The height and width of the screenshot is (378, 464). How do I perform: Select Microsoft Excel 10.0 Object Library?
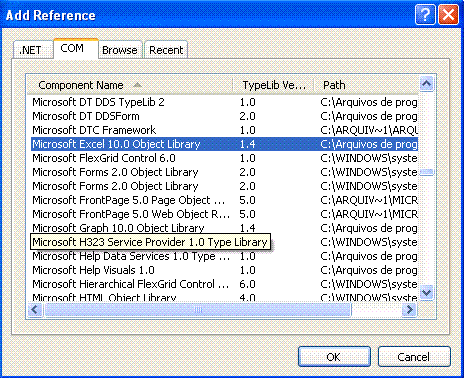click(224, 144)
